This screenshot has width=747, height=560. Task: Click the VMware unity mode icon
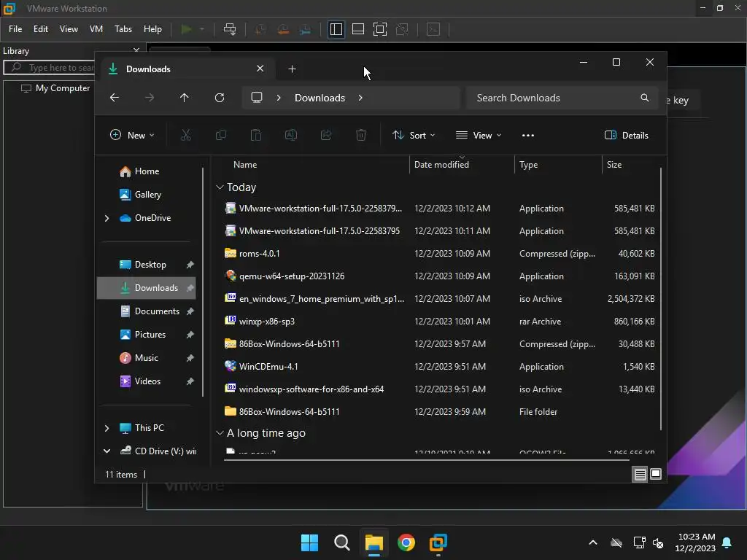pos(402,29)
